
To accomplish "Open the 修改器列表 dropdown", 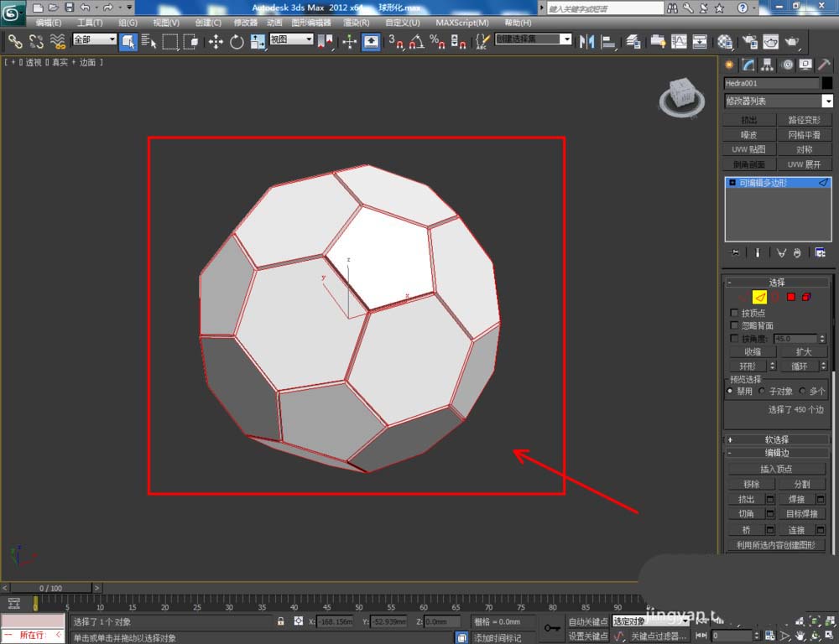I will (x=778, y=101).
